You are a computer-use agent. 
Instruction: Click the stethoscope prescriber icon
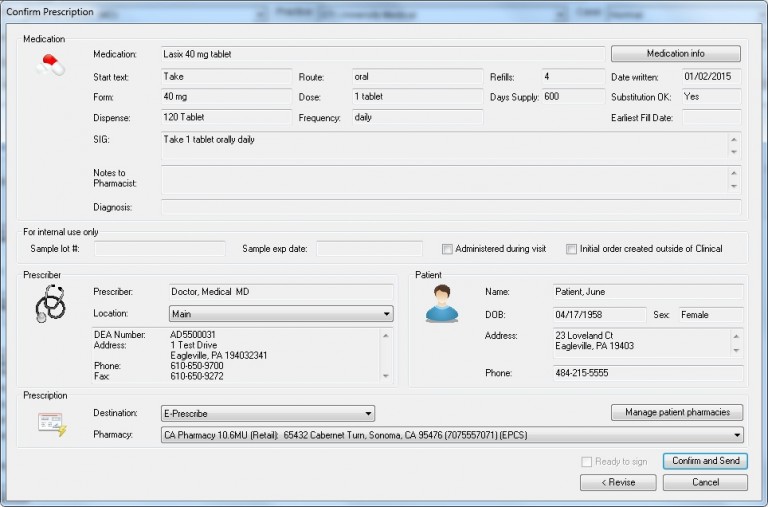click(x=50, y=302)
